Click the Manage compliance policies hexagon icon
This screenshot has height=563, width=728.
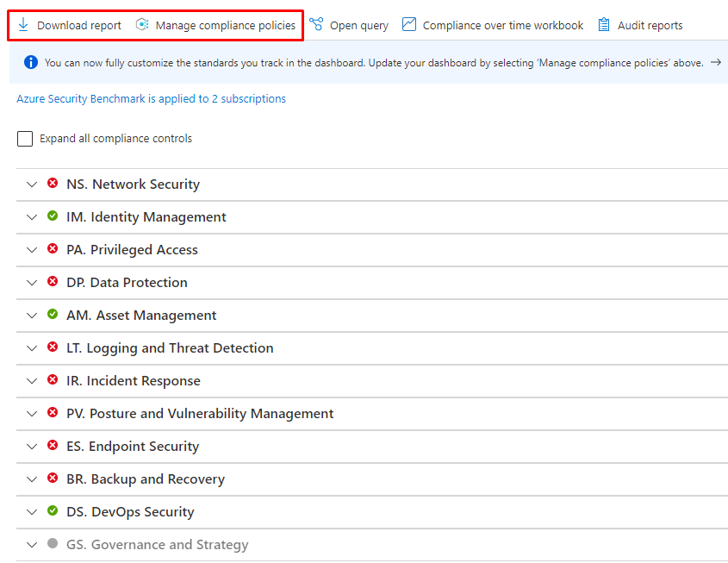click(x=142, y=25)
